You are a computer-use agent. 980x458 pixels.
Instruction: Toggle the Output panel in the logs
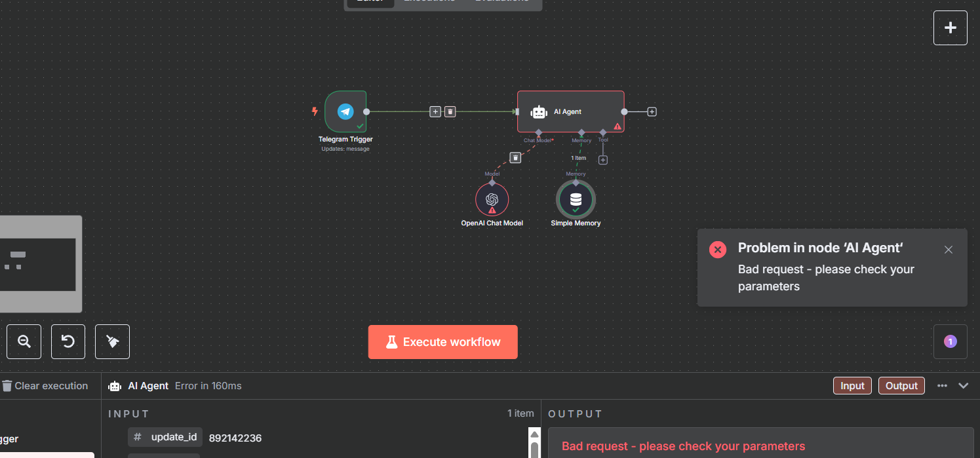(901, 386)
